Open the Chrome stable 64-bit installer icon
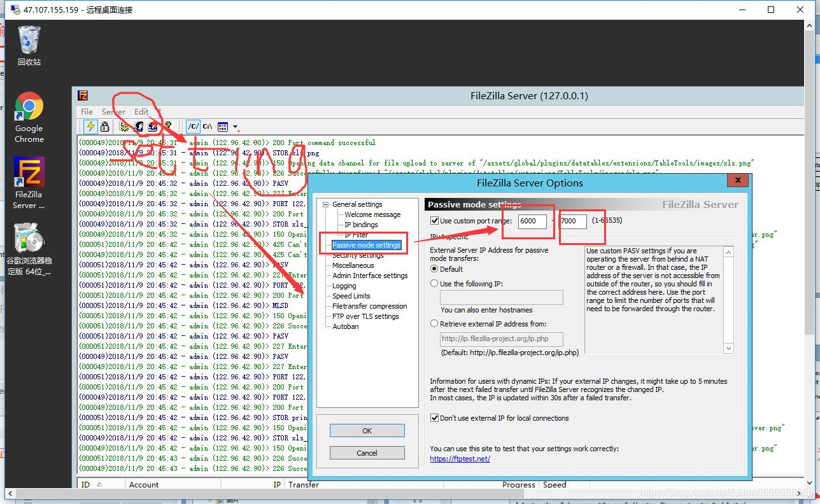This screenshot has height=504, width=820. point(29,249)
